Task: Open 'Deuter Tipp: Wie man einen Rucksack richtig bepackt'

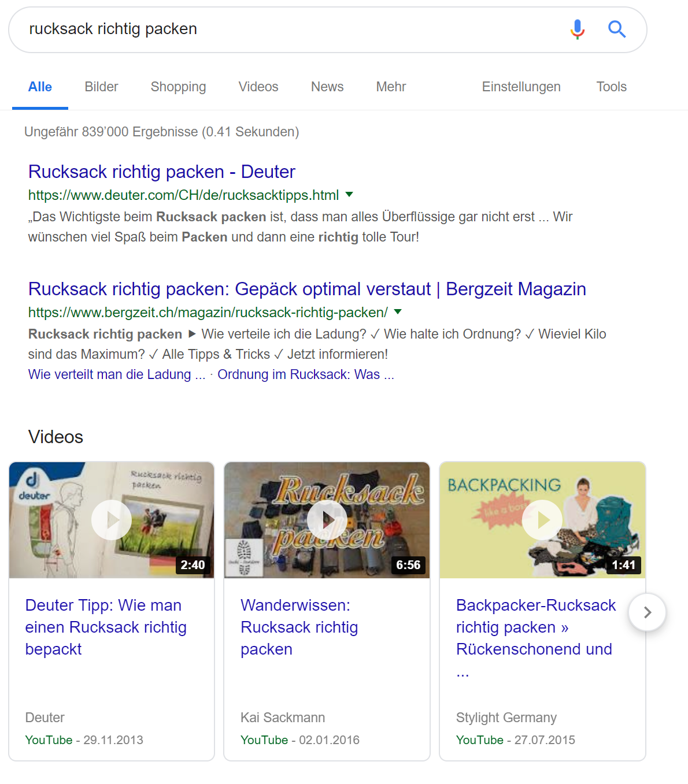Action: 106,627
